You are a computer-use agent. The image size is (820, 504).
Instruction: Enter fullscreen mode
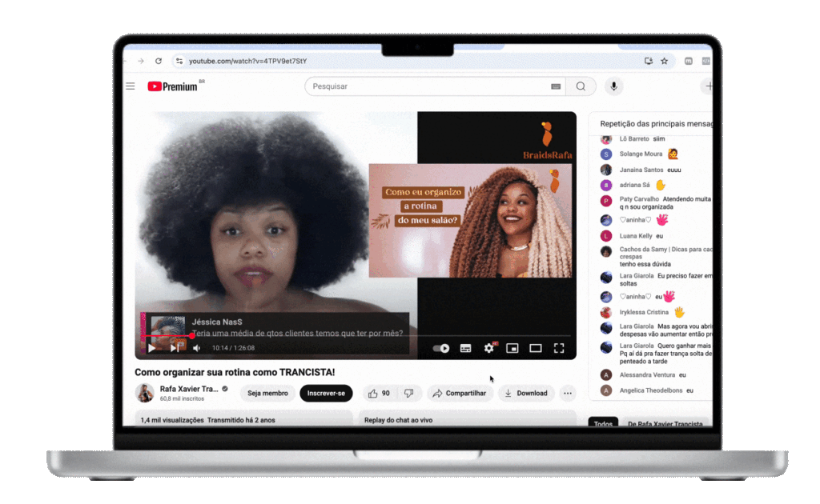(559, 348)
